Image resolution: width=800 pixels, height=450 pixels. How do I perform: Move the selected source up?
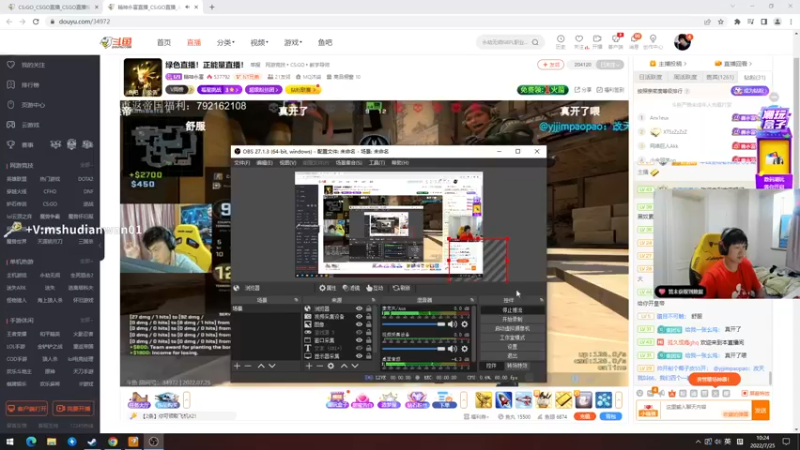(x=344, y=366)
